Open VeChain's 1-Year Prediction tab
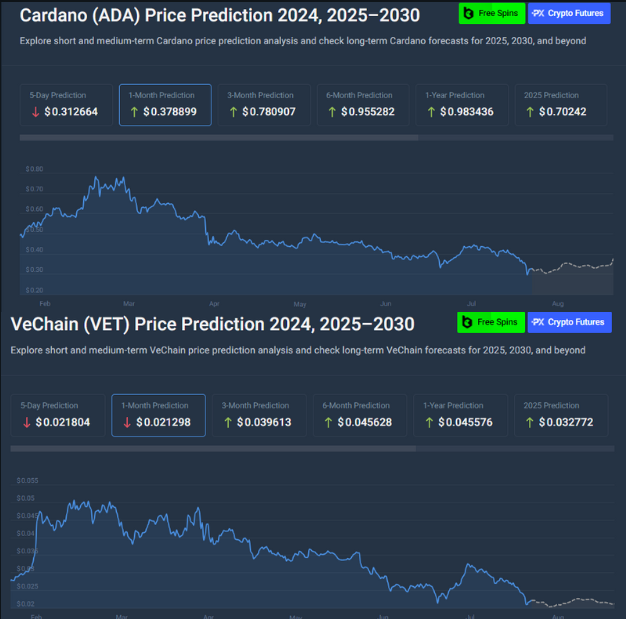The height and width of the screenshot is (619, 626). pyautogui.click(x=459, y=415)
